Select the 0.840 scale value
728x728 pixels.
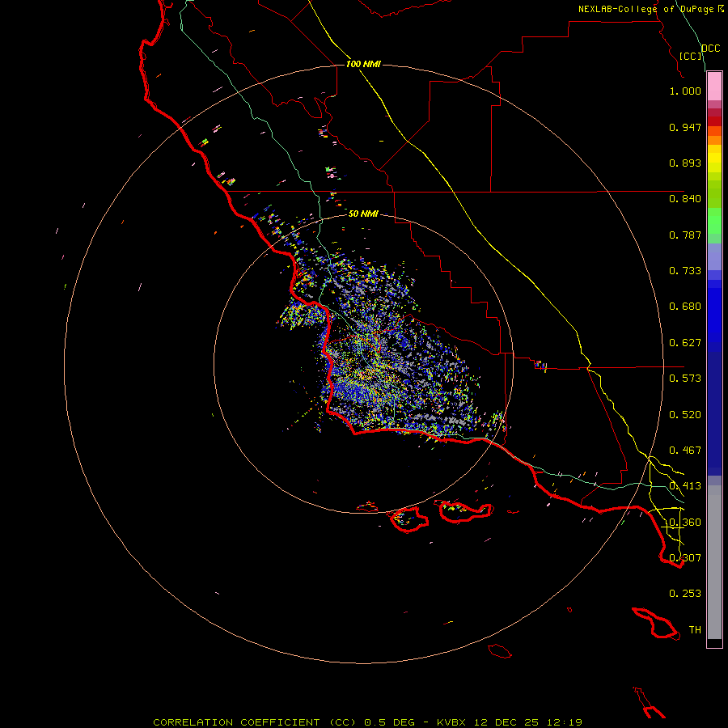pos(685,199)
